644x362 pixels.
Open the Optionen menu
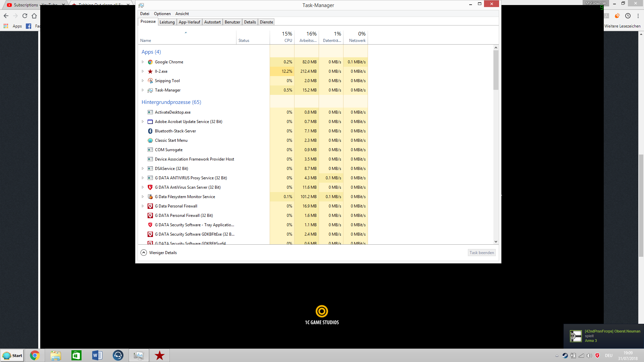162,14
